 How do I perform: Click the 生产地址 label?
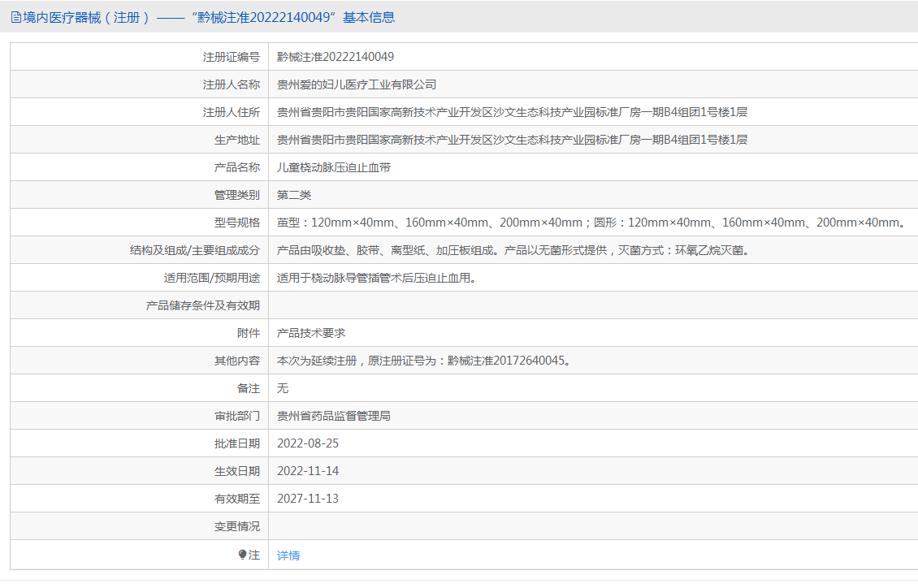(x=237, y=139)
